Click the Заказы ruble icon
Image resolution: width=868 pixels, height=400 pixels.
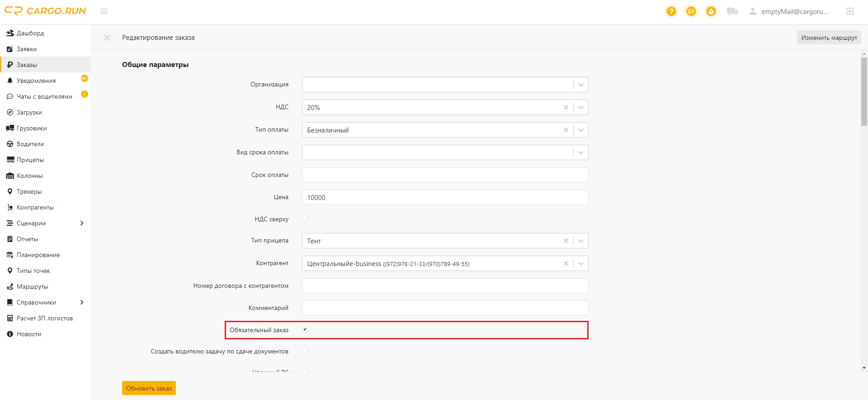(x=10, y=65)
